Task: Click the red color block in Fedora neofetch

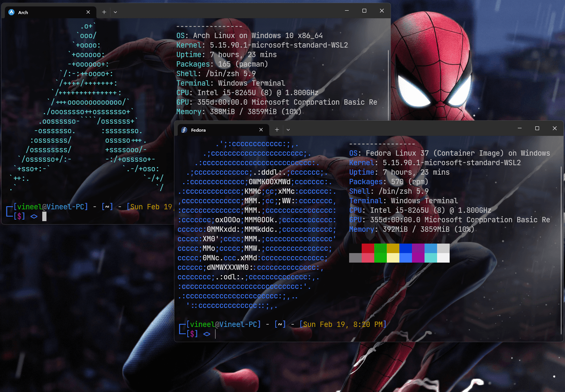Action: coord(368,248)
